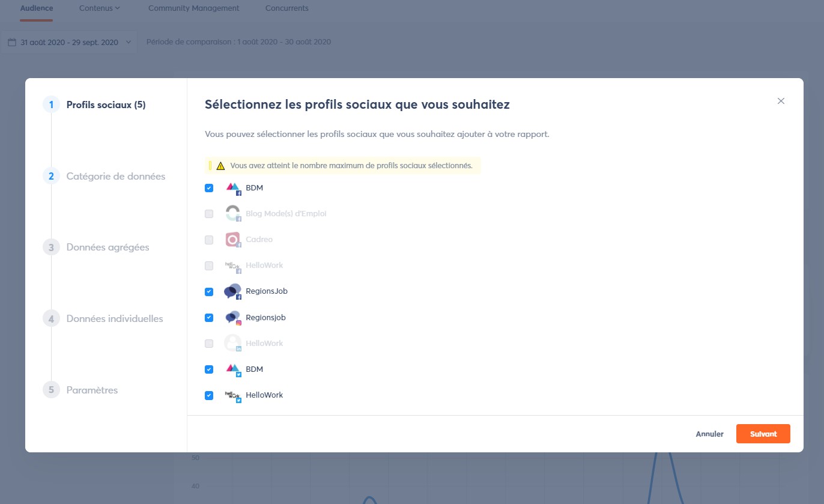Viewport: 824px width, 504px height.
Task: Open the Blog Mode(s) d'Emploi checkbox row
Action: (209, 213)
